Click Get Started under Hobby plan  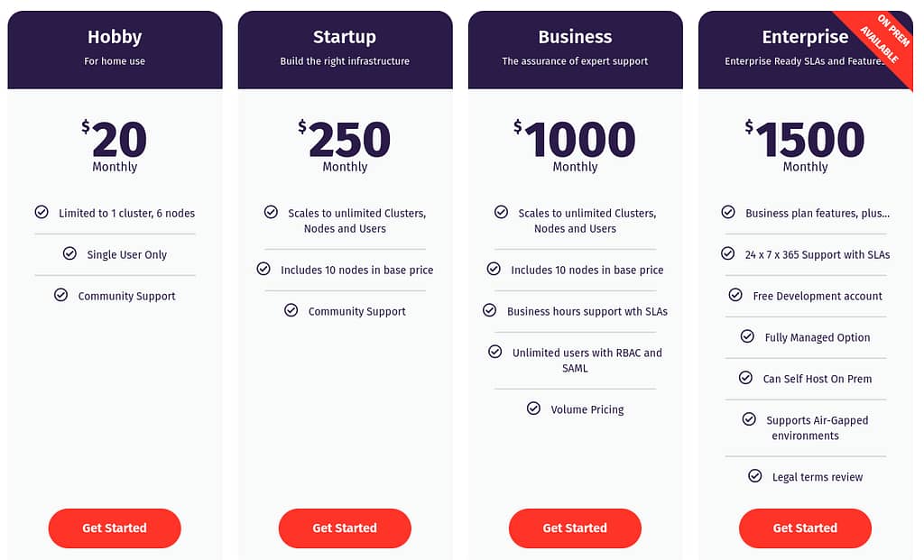(x=115, y=528)
